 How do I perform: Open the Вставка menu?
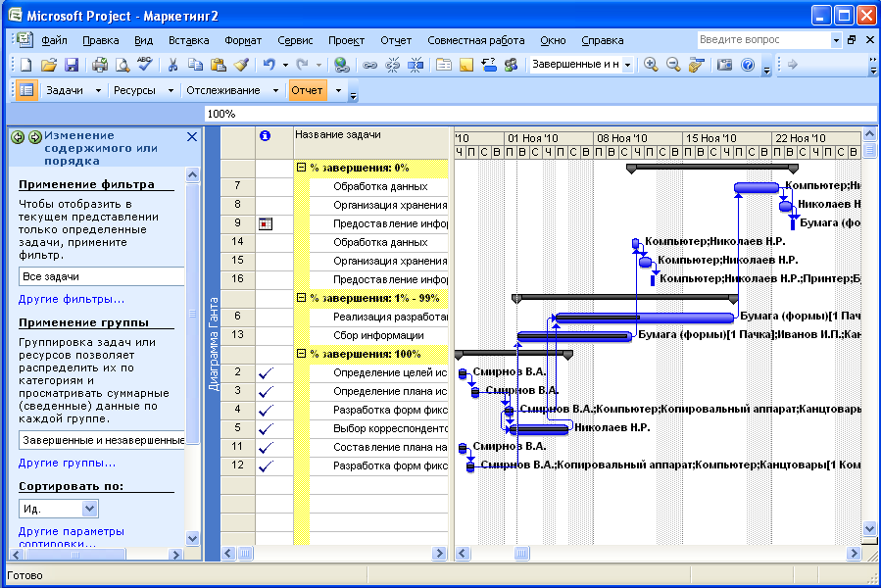[189, 40]
